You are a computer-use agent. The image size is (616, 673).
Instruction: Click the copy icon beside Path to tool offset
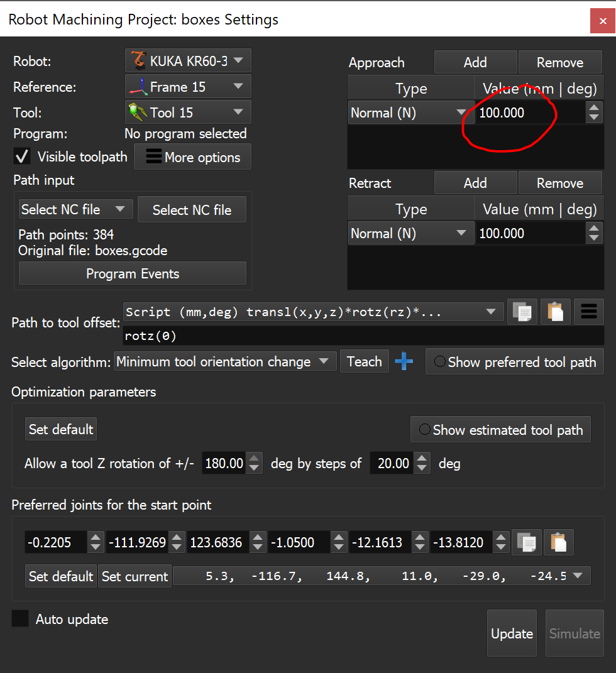pyautogui.click(x=522, y=312)
